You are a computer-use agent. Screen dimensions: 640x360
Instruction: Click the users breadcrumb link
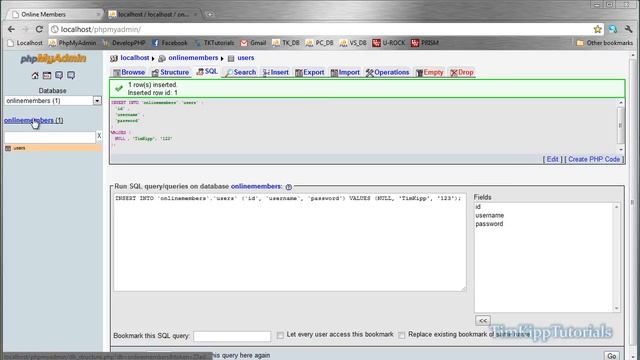coord(246,58)
